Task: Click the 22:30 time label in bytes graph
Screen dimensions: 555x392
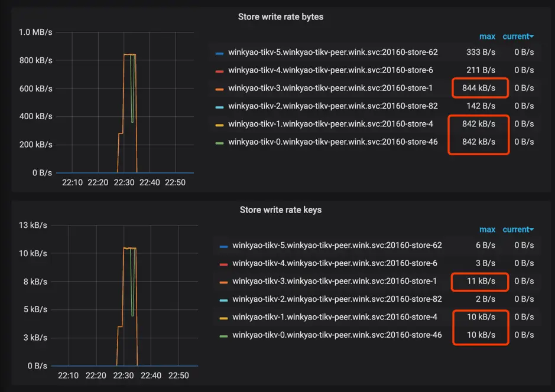Action: [124, 182]
